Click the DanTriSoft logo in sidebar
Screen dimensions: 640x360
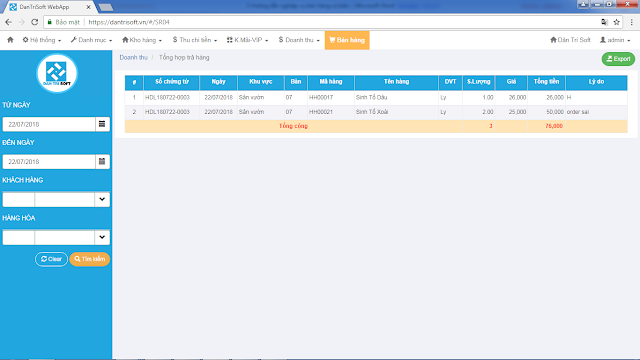coord(57,73)
